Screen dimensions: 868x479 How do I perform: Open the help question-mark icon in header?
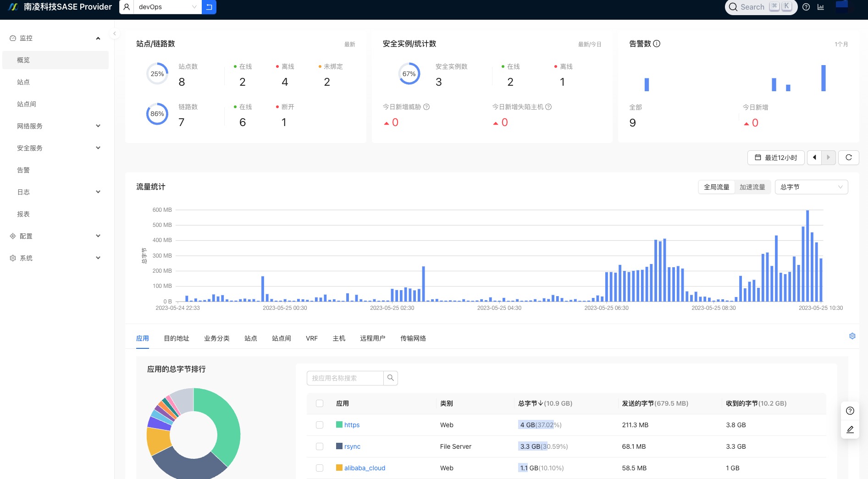pos(806,7)
